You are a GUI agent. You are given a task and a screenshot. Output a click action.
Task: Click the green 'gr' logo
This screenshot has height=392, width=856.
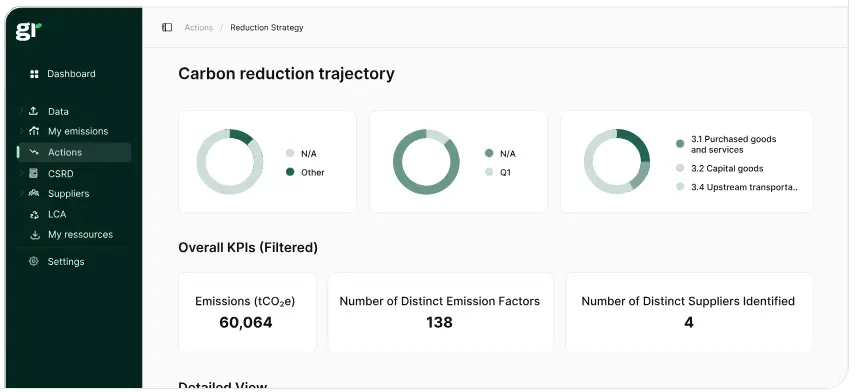pos(28,31)
